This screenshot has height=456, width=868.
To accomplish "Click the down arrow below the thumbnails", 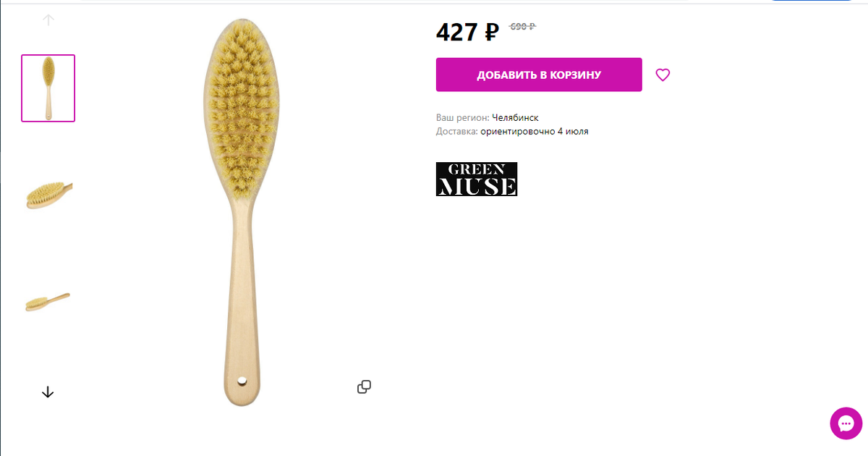I will pos(48,392).
